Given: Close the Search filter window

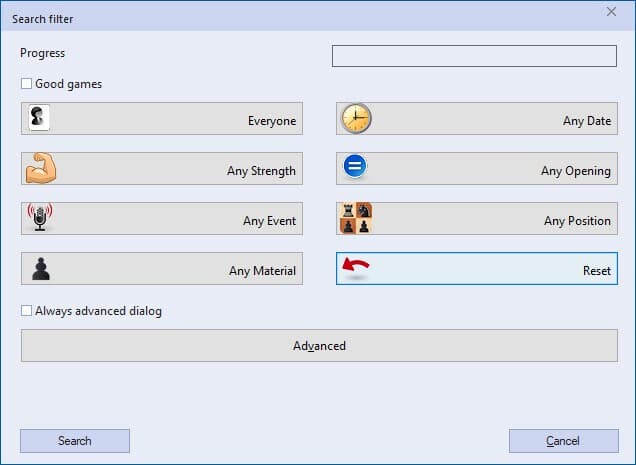Looking at the screenshot, I should click(611, 12).
